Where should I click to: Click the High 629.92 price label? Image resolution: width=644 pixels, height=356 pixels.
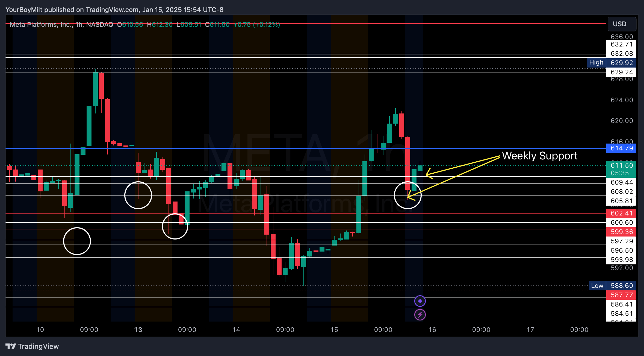621,63
